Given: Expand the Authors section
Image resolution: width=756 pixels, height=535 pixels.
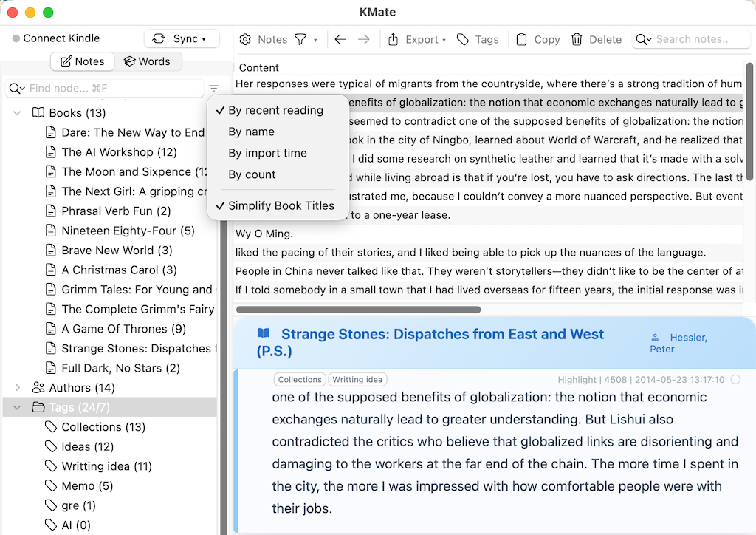Looking at the screenshot, I should [x=16, y=387].
